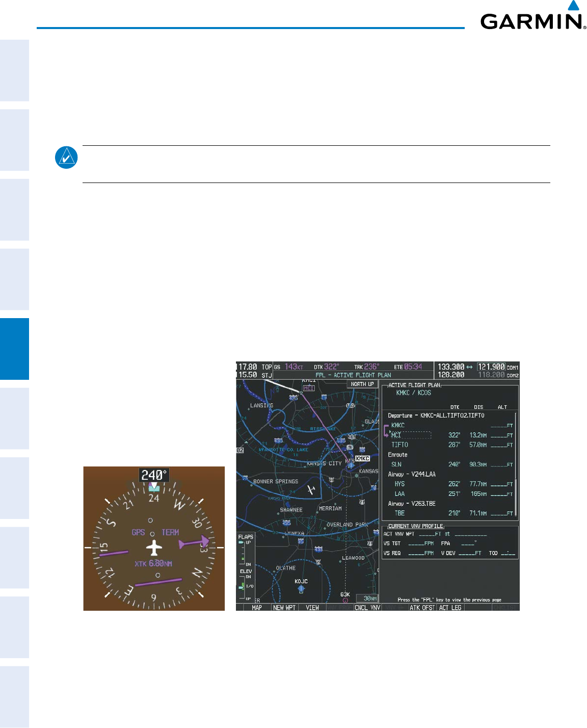Click the KOJC airport symbol on the map
Image resolution: width=587 pixels, height=728 pixels.
301,589
